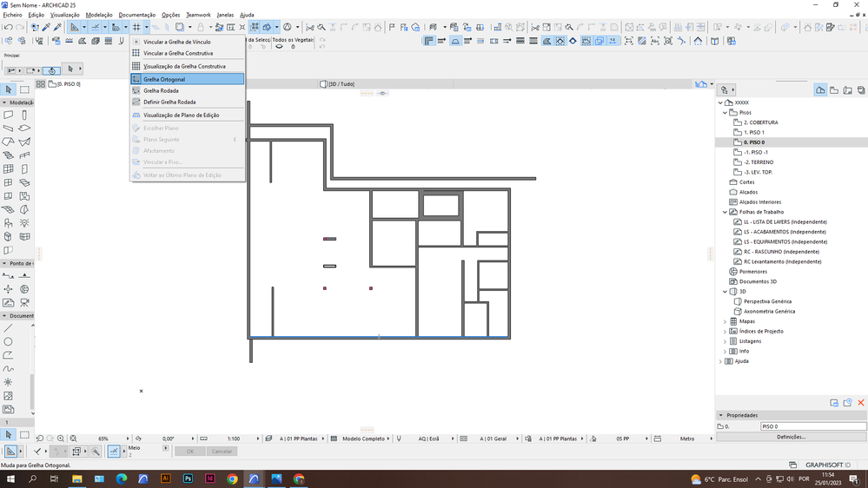The width and height of the screenshot is (868, 488).
Task: Toggle the snap guides button in main toolbar
Action: pyautogui.click(x=96, y=27)
